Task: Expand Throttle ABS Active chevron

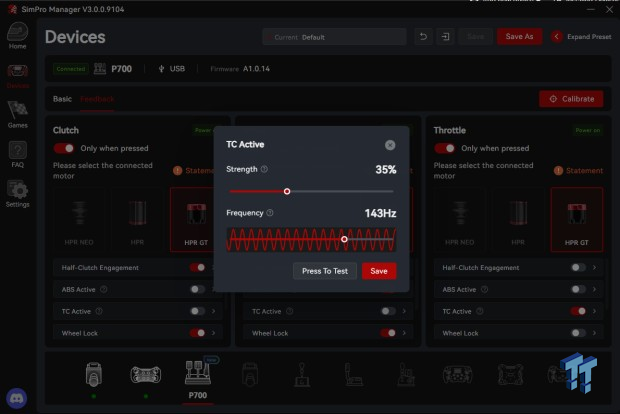Action: coord(594,289)
